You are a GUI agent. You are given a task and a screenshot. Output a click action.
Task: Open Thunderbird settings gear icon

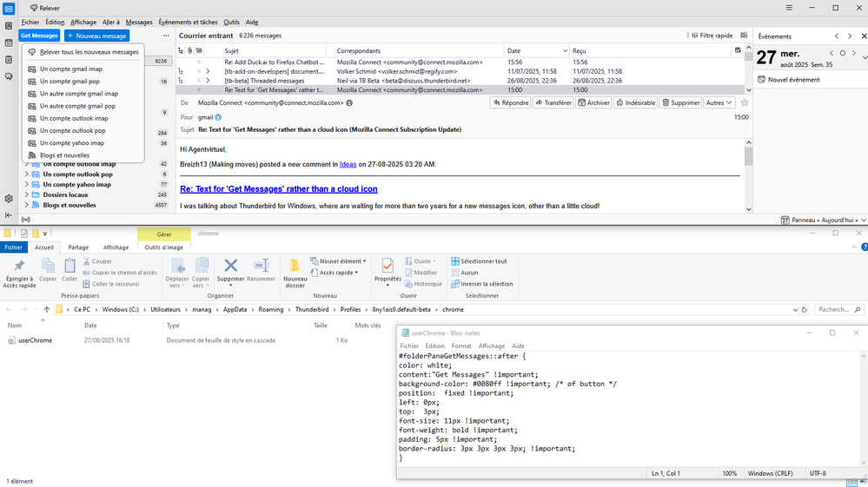9,199
